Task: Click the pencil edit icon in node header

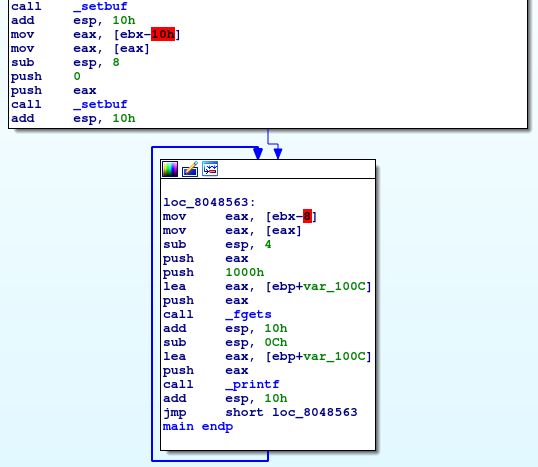Action: pyautogui.click(x=190, y=169)
